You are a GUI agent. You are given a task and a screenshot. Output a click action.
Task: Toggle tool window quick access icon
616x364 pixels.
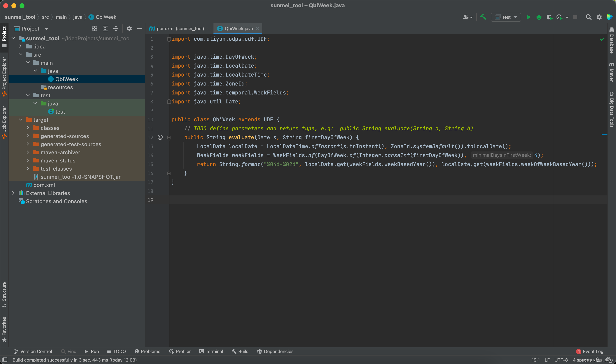tap(5, 360)
